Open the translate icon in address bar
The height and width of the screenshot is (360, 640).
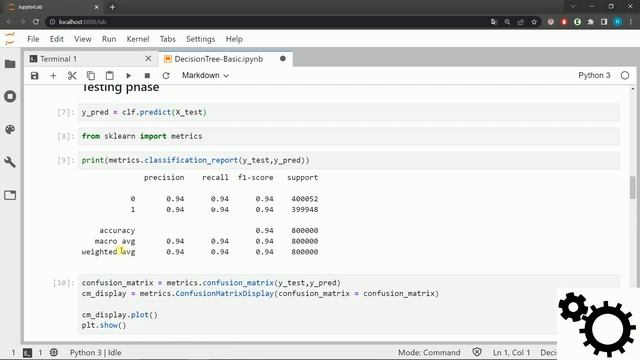tap(494, 22)
